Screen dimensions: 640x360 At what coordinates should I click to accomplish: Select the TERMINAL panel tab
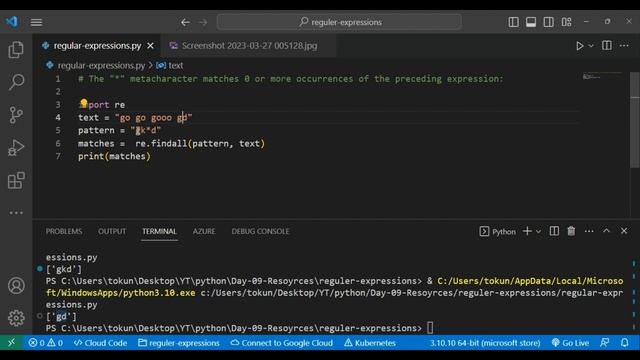[159, 231]
